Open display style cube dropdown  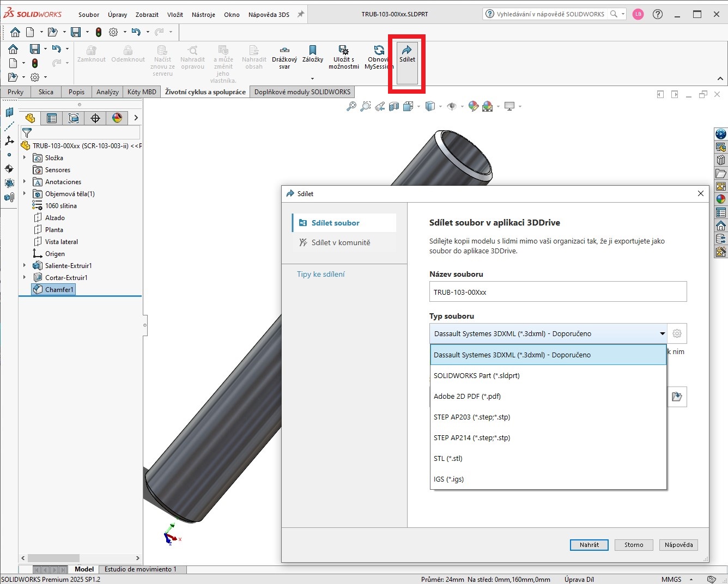(x=440, y=106)
